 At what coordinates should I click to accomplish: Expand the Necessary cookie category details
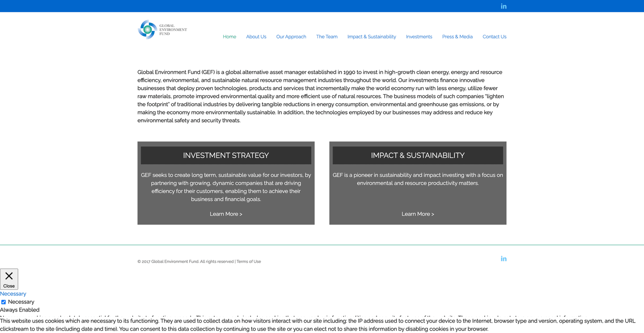(13, 294)
